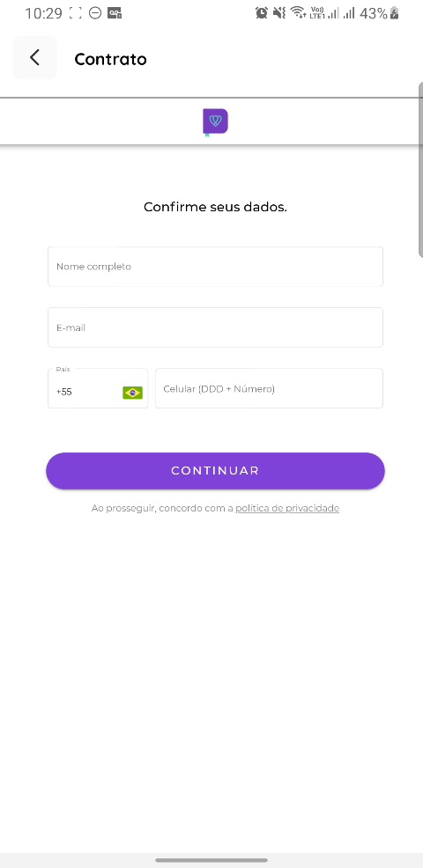
Task: Tap the do-not-disturb status icon
Action: [x=95, y=13]
